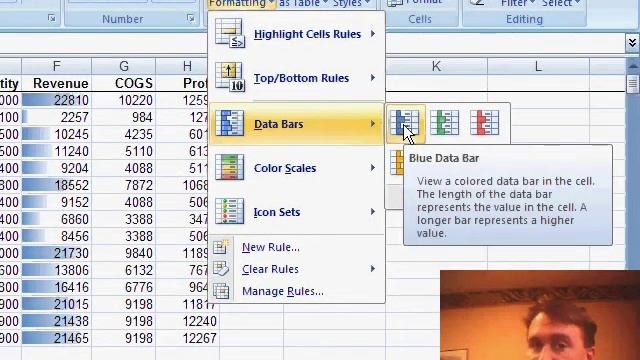Viewport: 640px width, 360px height.
Task: Select Revenue cell 8456
Action: 56,236
